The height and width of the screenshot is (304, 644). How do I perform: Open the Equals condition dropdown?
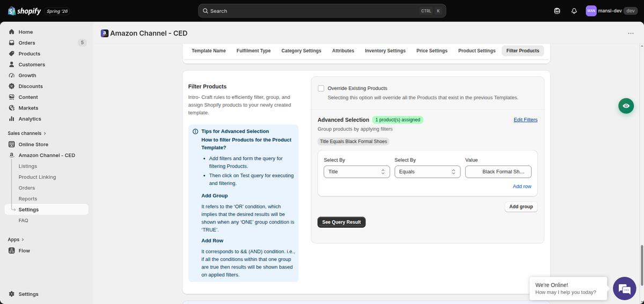427,172
